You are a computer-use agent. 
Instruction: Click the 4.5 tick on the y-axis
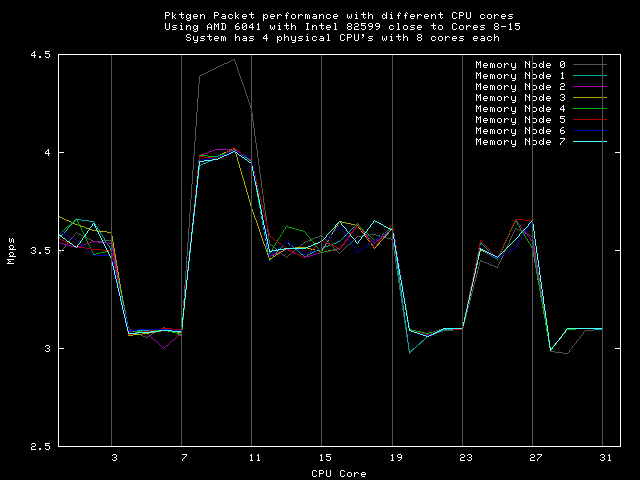click(x=39, y=55)
